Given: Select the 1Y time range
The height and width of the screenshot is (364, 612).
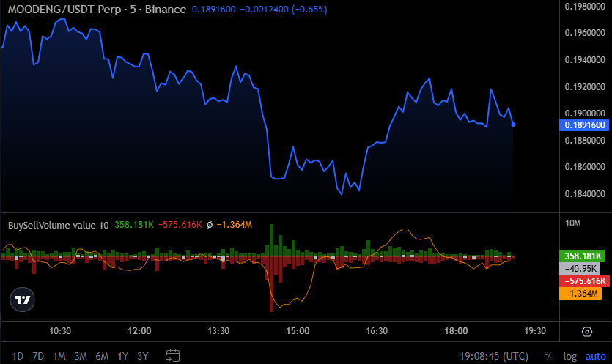Looking at the screenshot, I should 122,356.
